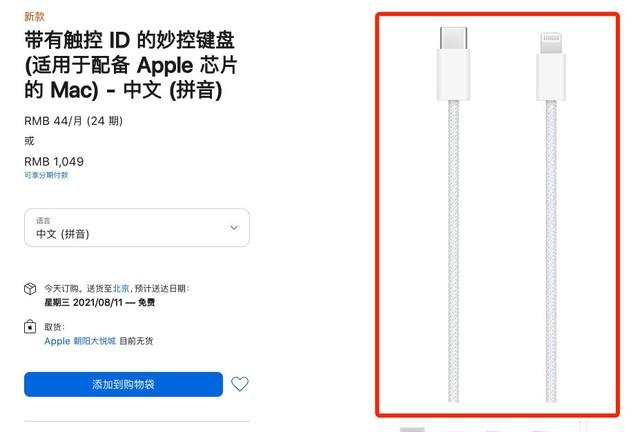The height and width of the screenshot is (432, 640).
Task: Open the Apple 朝阳大悦城 store link
Action: pyautogui.click(x=80, y=341)
